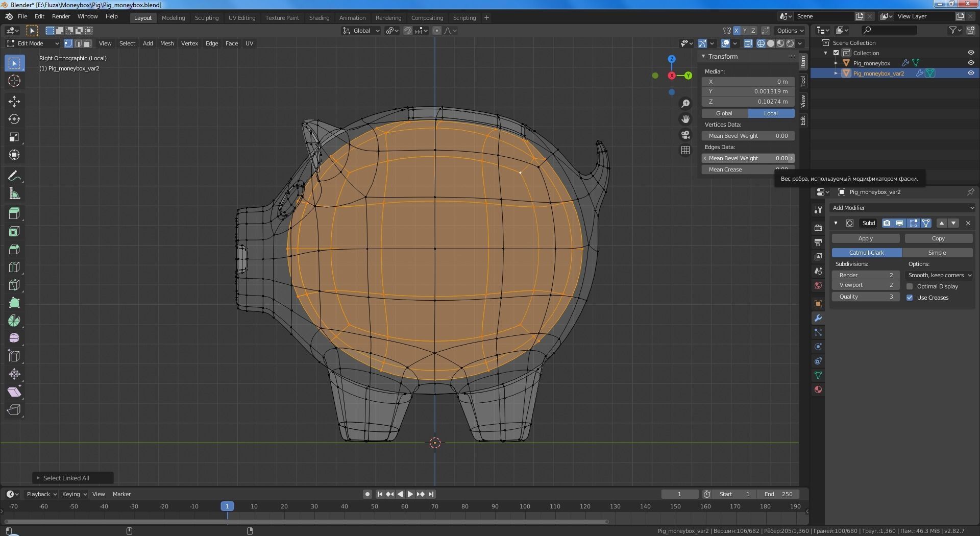This screenshot has height=536, width=980.
Task: Select the Scale tool
Action: (14, 137)
